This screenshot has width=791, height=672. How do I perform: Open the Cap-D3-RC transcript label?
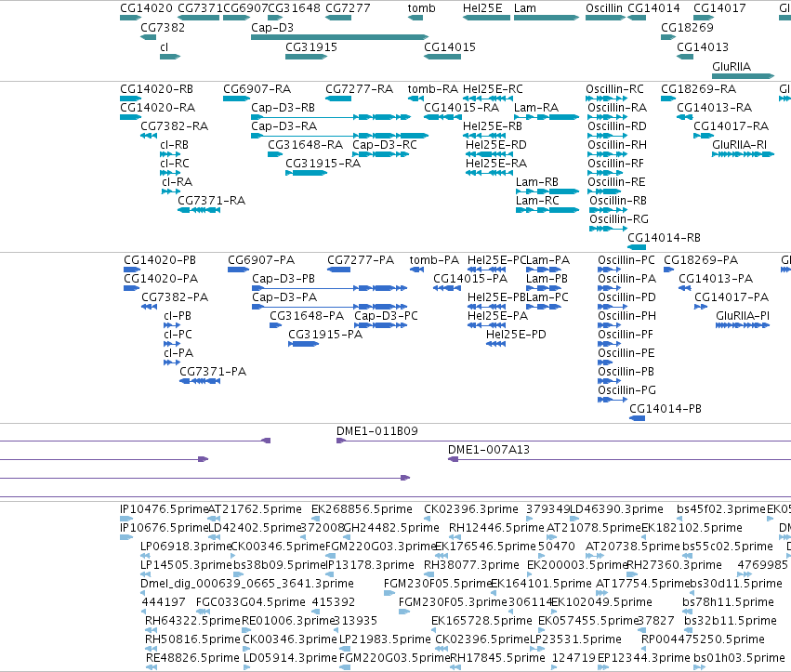pyautogui.click(x=385, y=145)
